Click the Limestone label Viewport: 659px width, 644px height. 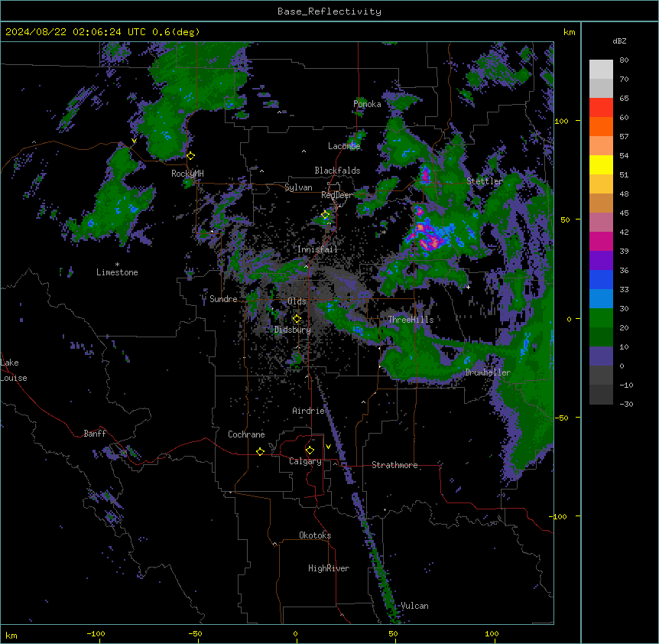(x=117, y=272)
